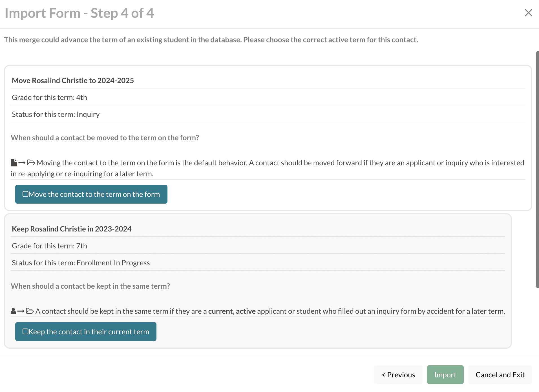Click the 'Status for this term: Enrollment In Progress' row

tap(81, 263)
